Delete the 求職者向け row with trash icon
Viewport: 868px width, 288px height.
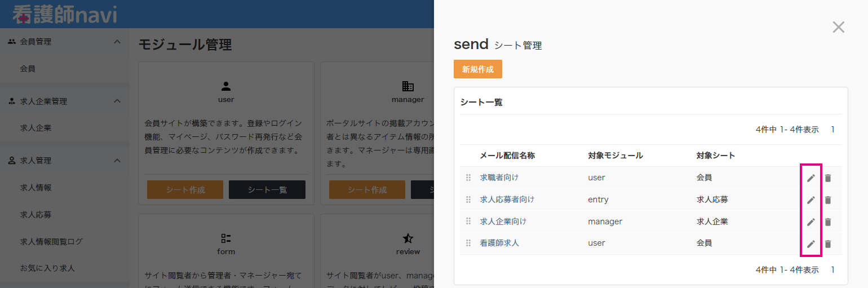[827, 178]
